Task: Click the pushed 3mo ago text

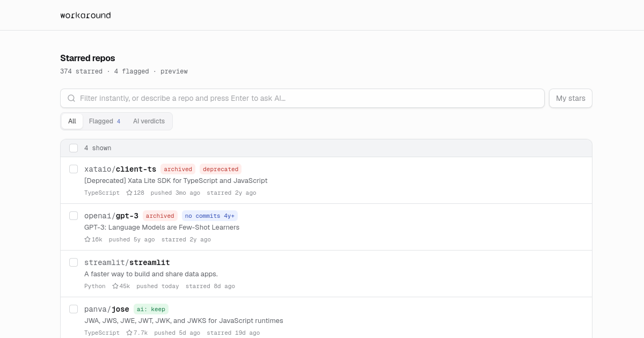Action: 175,193
